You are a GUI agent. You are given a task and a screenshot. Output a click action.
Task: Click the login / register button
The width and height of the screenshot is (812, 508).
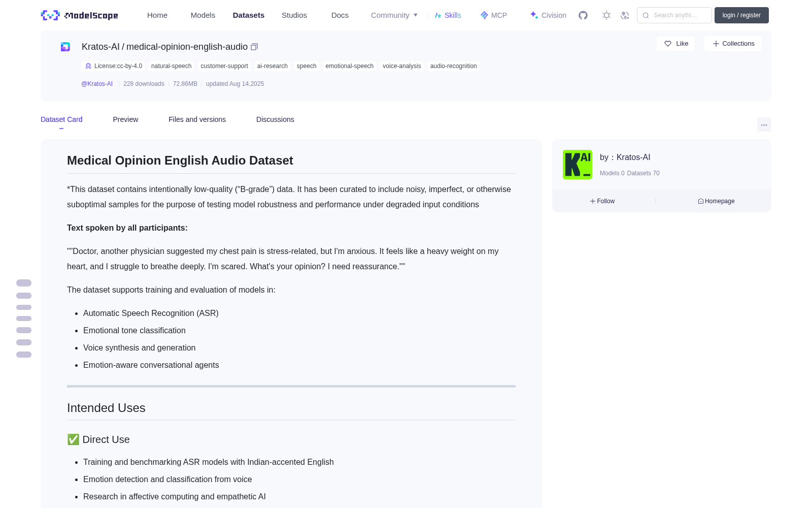[741, 15]
